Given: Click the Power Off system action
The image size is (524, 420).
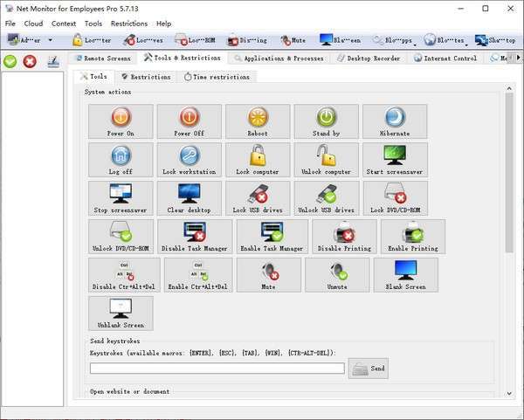Looking at the screenshot, I should coord(190,121).
